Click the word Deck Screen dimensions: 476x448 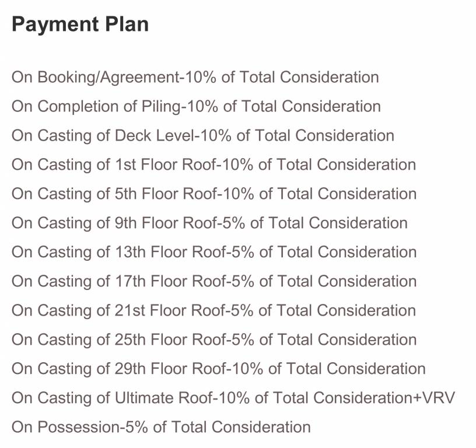[x=133, y=135]
